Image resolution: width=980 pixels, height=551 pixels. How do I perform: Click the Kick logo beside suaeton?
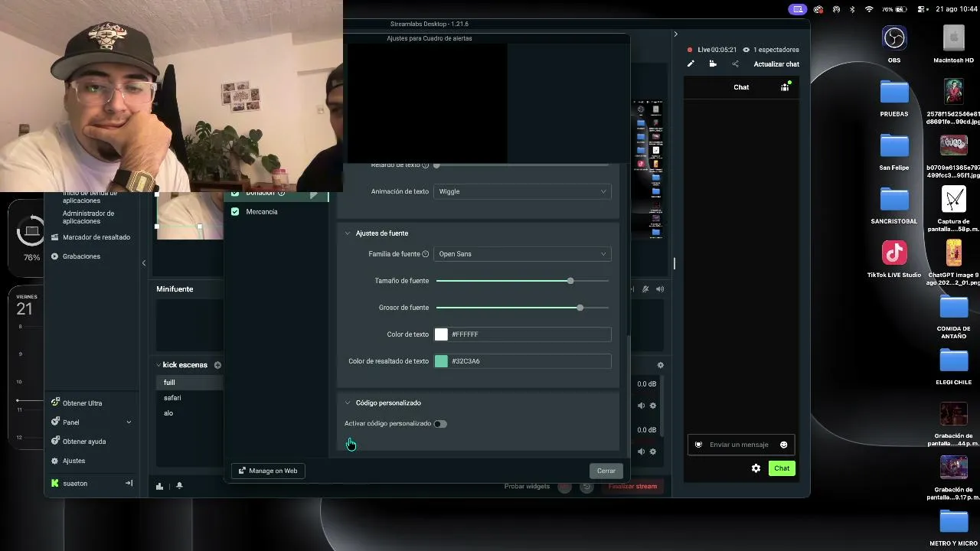(x=55, y=484)
